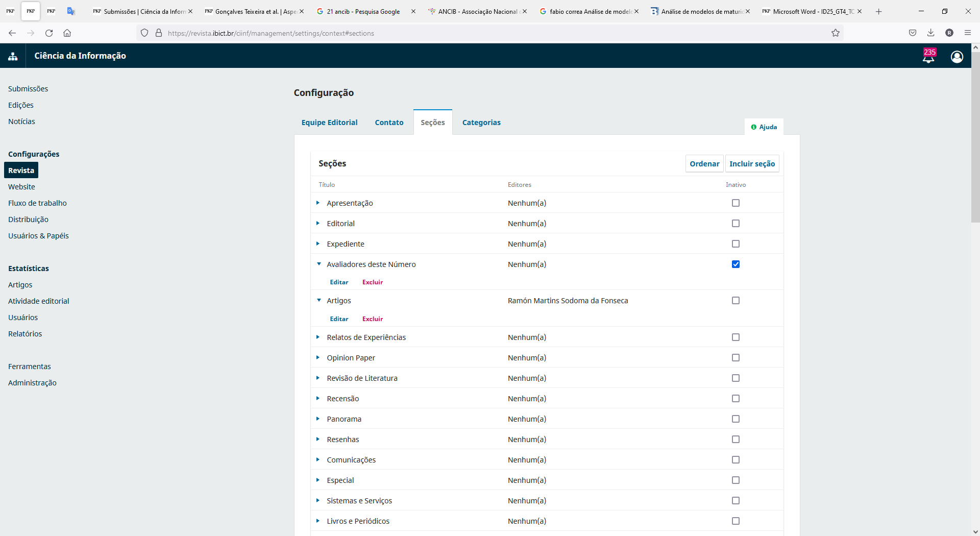
Task: Close the Microsoft Word ID25_GT4 tab
Action: tap(860, 11)
